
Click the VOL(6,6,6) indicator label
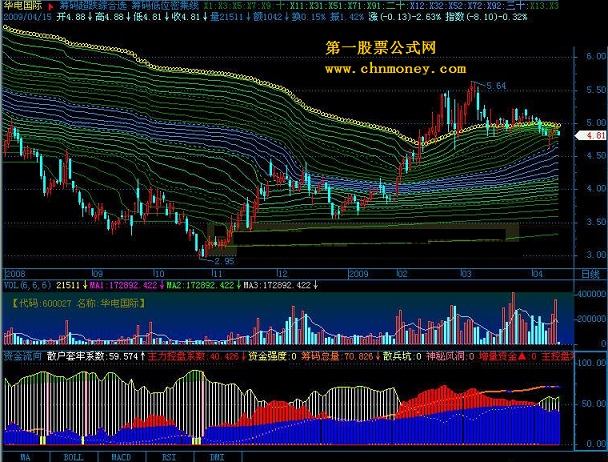(x=28, y=285)
